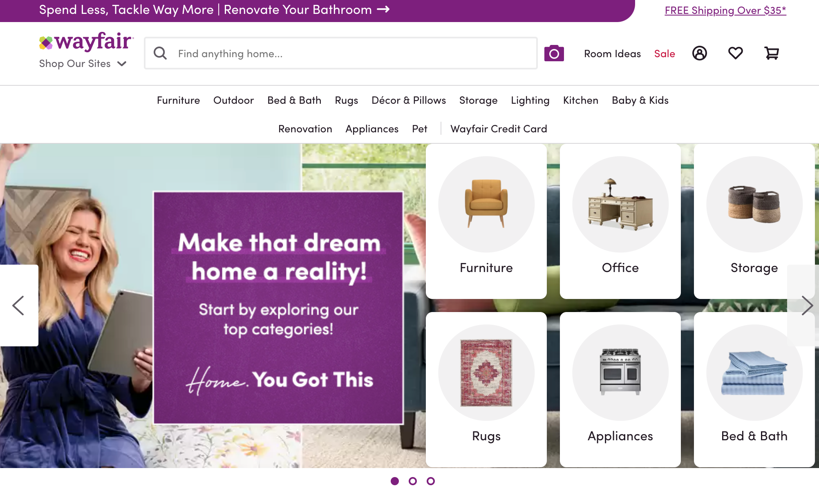Open the FREE Shipping Over $35 link
Screen dimensions: 819x504
point(725,11)
